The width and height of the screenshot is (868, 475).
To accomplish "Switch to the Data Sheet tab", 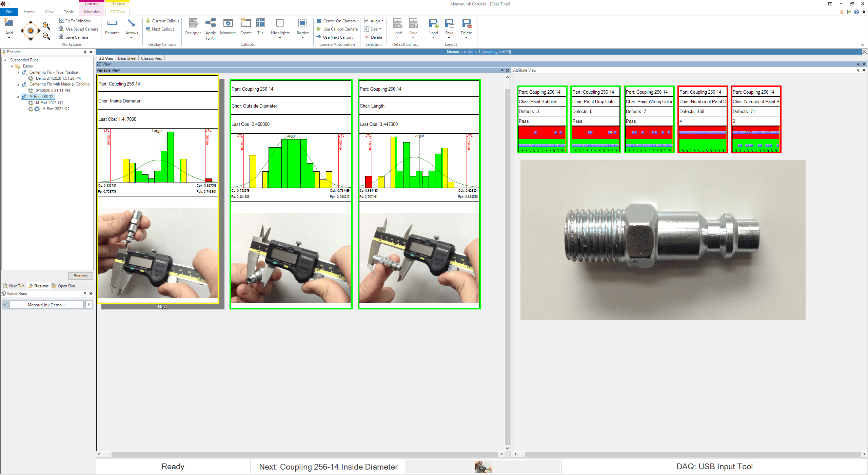I will point(127,58).
